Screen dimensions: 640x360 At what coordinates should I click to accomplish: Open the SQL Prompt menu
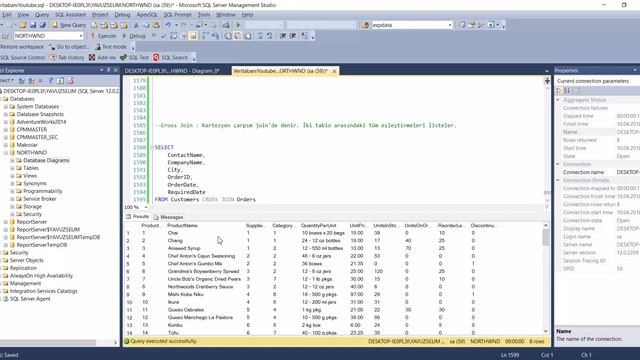tap(177, 15)
